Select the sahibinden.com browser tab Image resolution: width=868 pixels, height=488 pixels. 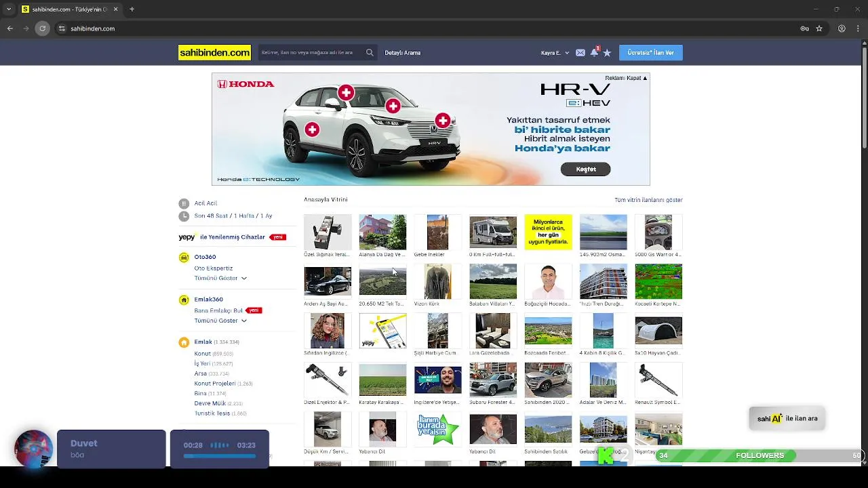(70, 9)
